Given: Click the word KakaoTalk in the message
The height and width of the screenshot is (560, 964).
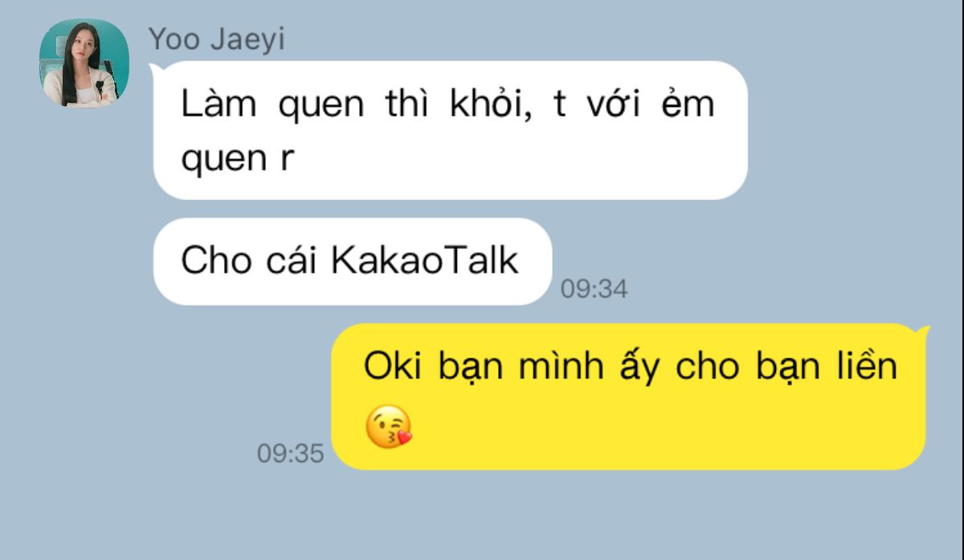Looking at the screenshot, I should tap(425, 261).
